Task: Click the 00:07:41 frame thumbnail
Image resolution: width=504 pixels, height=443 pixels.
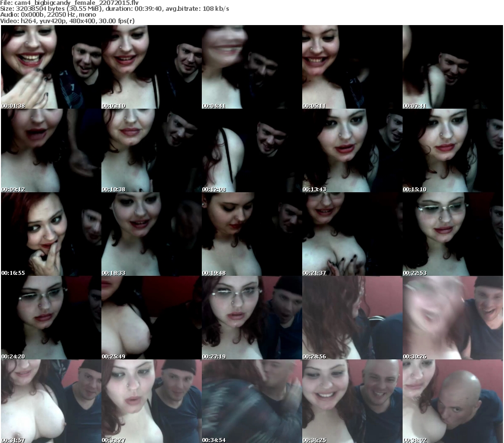Action: coord(452,67)
